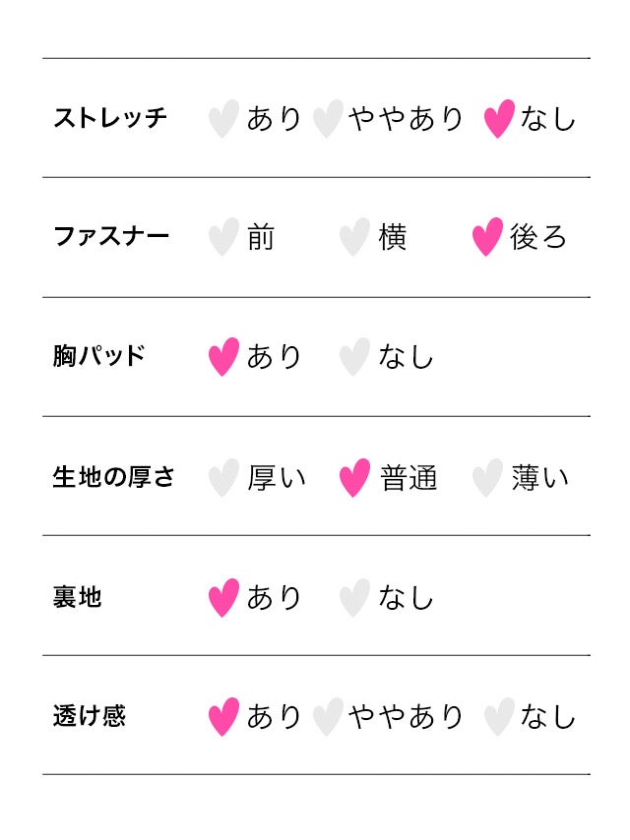This screenshot has height=840, width=630.
Task: Toggle the pink heart for 生地の厚さ 普通
Action: [354, 478]
